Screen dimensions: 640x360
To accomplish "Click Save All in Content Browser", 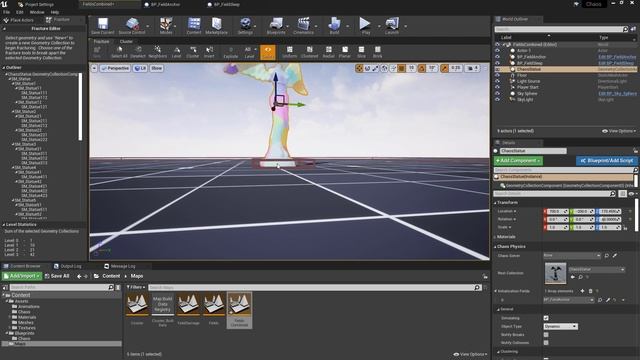I will tap(57, 276).
